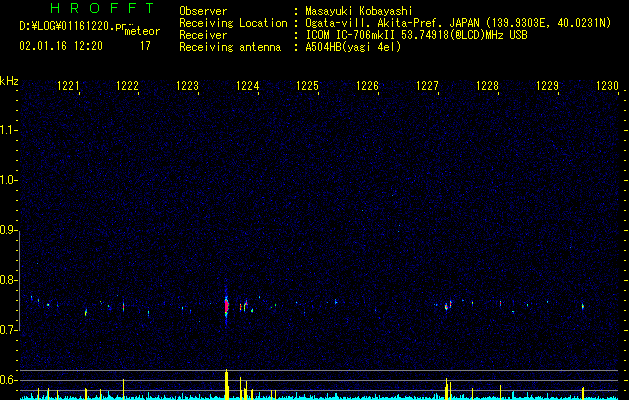Click the "Receiver" field label
The image size is (629, 400).
(203, 35)
